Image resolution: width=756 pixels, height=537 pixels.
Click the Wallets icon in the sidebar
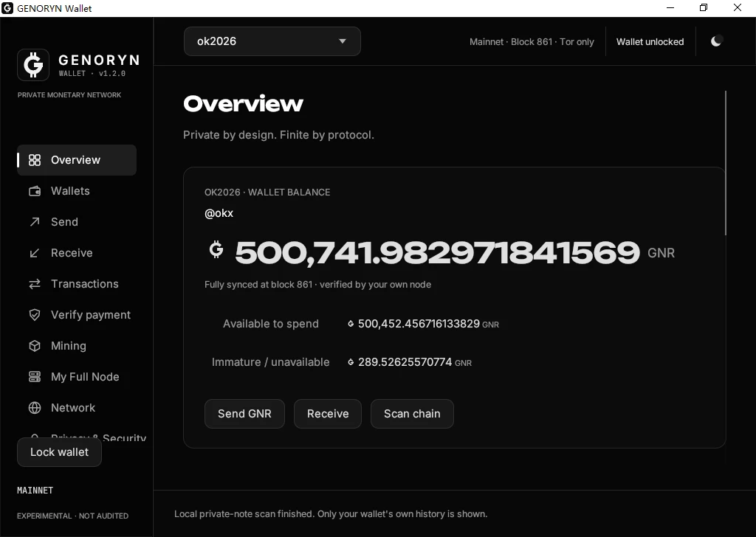click(x=35, y=191)
